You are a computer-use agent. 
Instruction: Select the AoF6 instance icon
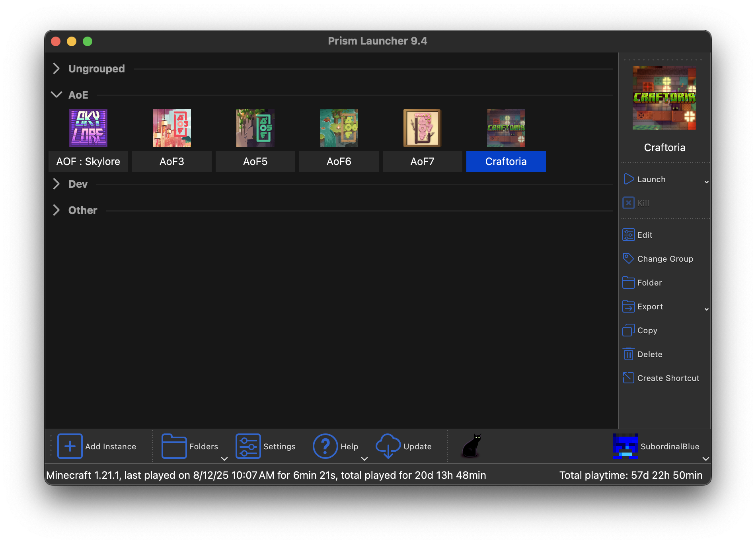point(339,128)
